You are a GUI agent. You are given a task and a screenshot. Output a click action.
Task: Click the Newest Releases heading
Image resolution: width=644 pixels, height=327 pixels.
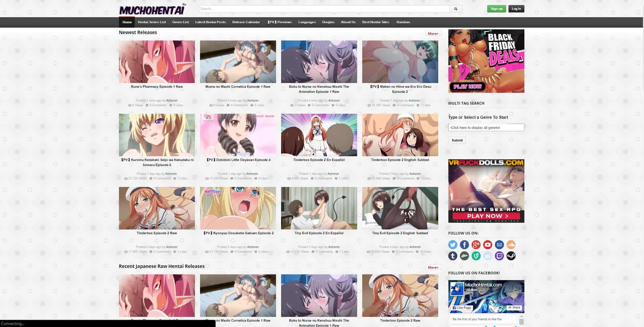coord(138,32)
